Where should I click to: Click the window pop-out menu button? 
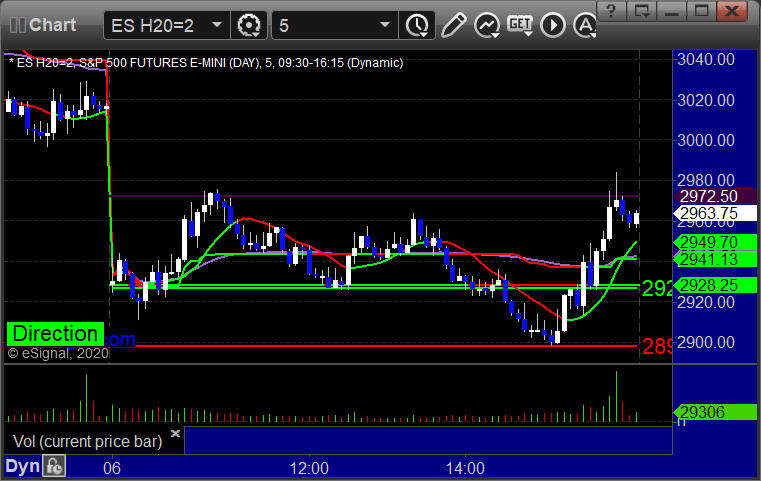tap(641, 10)
